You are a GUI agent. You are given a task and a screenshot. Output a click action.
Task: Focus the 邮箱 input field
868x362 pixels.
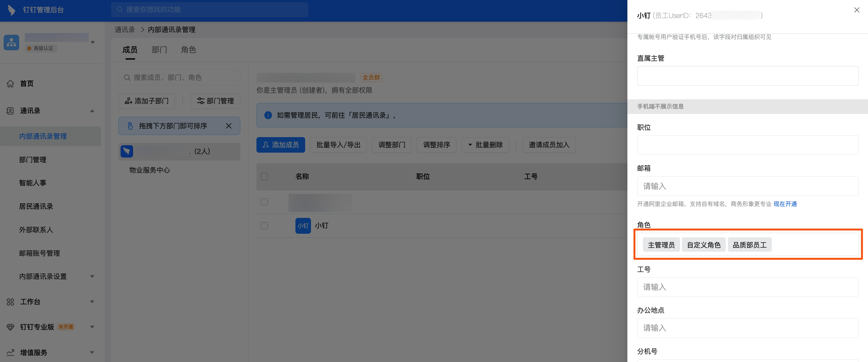pos(747,186)
